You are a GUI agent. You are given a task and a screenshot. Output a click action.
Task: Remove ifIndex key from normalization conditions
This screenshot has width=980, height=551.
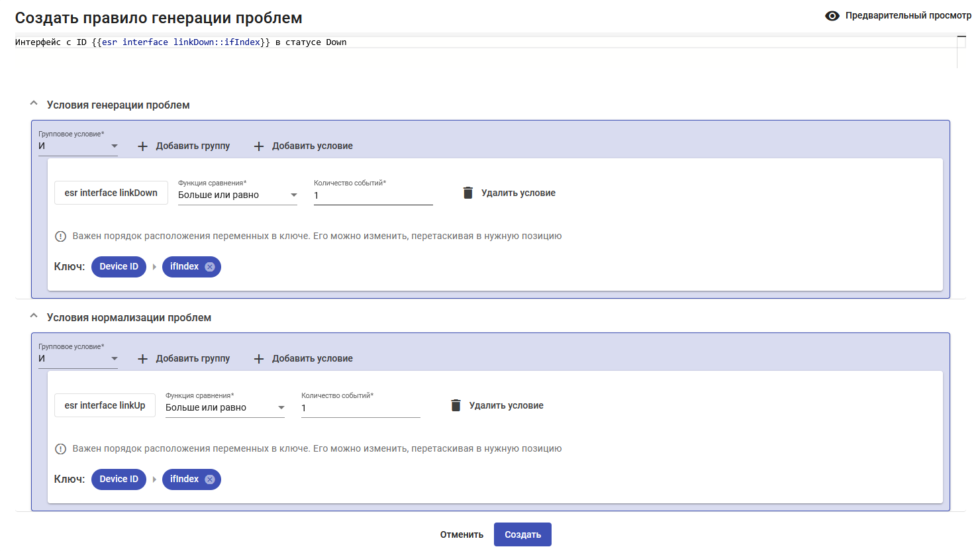[x=210, y=479]
